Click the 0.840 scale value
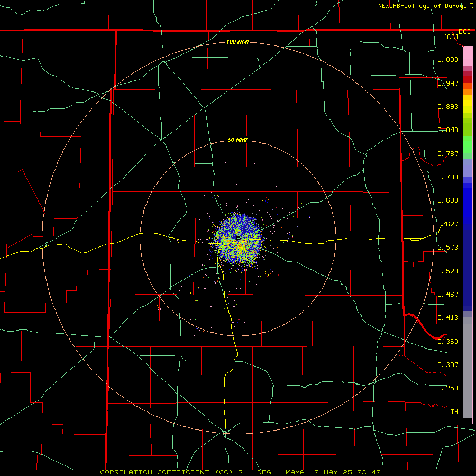476x476 pixels. coord(448,130)
